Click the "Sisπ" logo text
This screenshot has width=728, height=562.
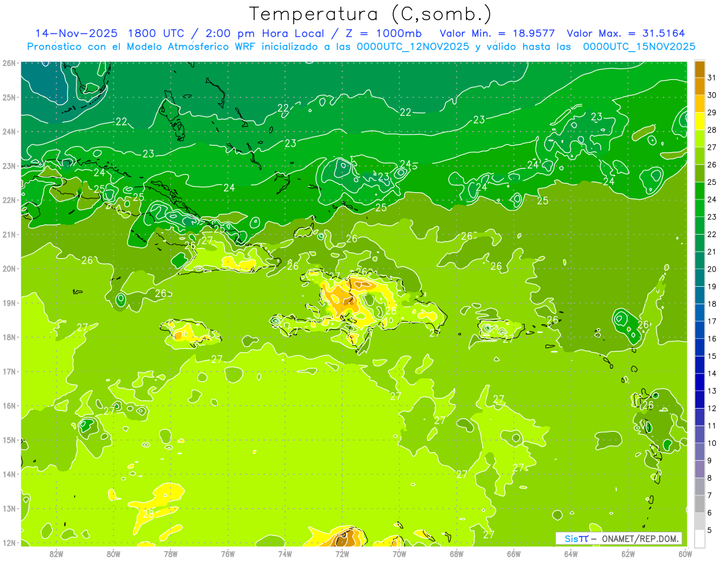click(x=576, y=538)
